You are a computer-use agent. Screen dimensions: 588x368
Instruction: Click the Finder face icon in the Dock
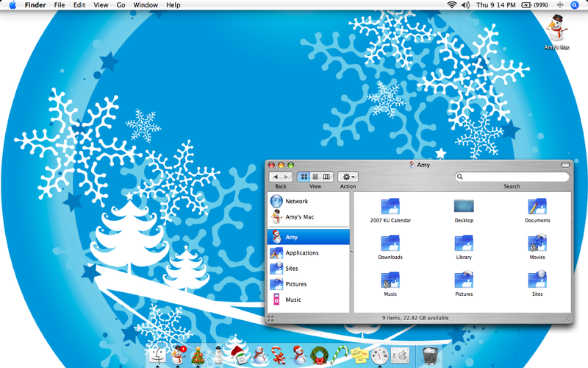point(157,355)
